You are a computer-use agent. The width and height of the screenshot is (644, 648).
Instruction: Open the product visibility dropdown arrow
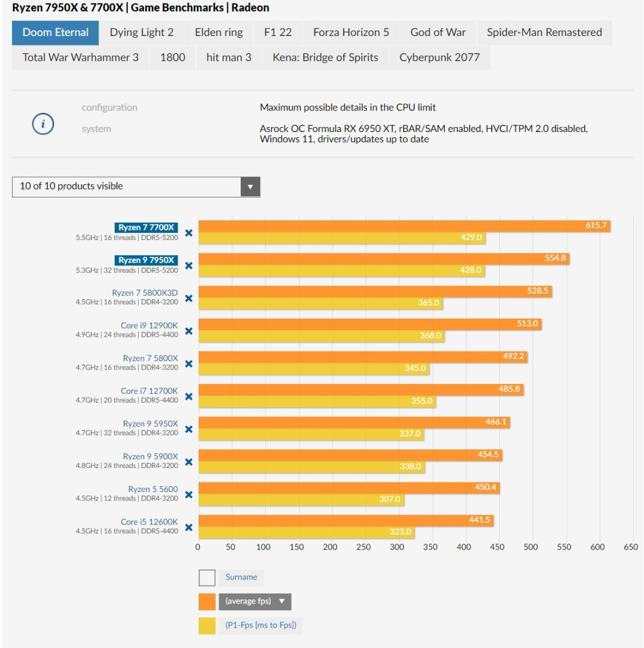coord(250,187)
